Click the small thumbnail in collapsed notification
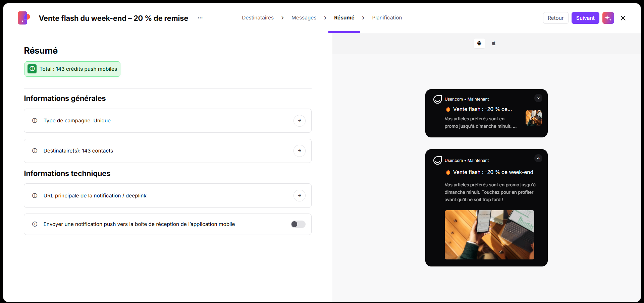 [533, 118]
